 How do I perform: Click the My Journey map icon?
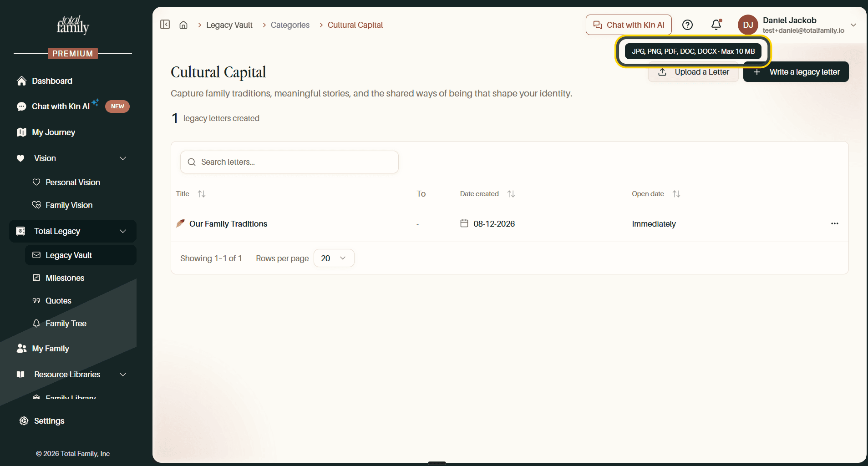point(21,132)
